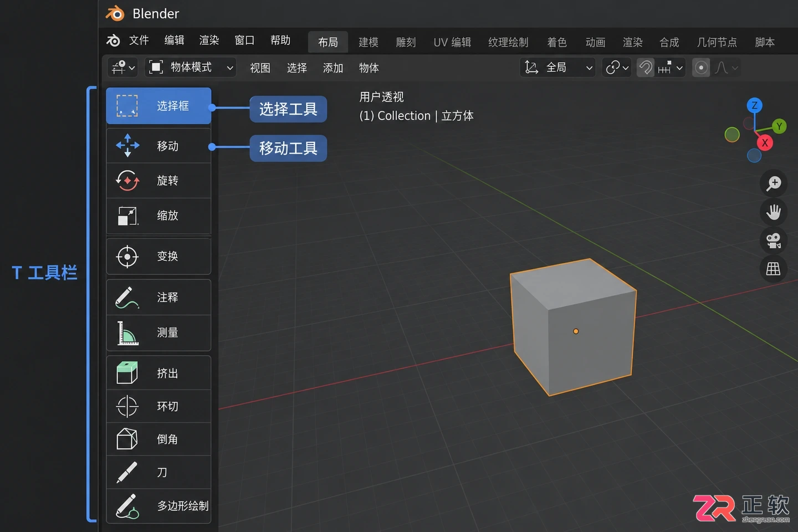This screenshot has height=532, width=798.
Task: Open the 添加 header menu
Action: (x=333, y=68)
